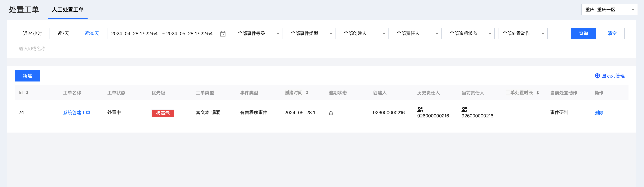
Task: Click the 当前处置动作 column header
Action: 564,93
